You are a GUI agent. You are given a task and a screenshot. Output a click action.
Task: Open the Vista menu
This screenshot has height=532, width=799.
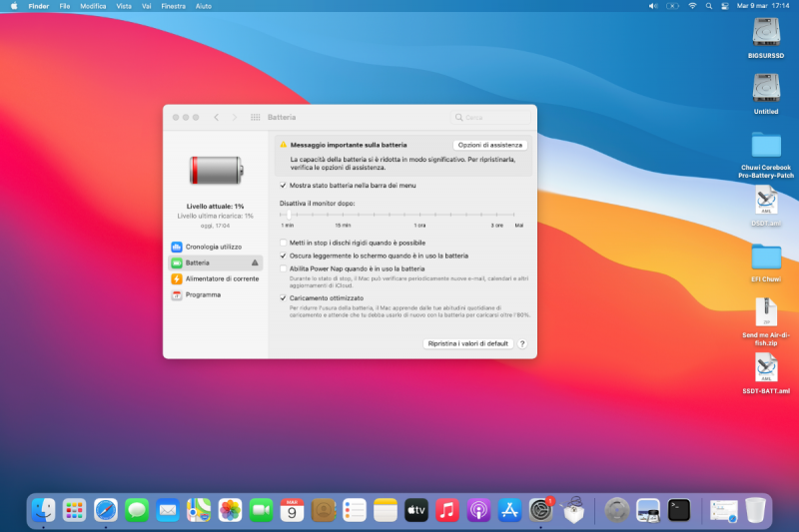pyautogui.click(x=124, y=6)
